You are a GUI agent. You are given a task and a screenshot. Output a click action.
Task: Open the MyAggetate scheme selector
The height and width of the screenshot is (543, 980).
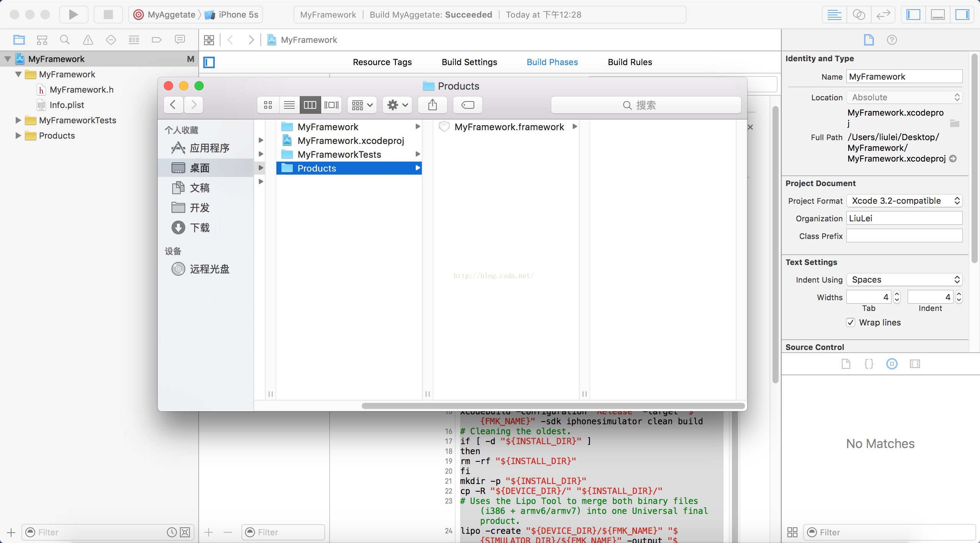point(165,15)
